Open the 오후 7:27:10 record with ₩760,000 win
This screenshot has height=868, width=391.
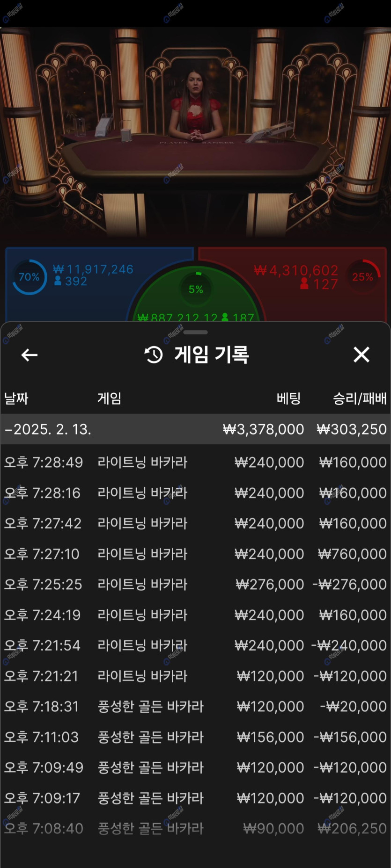(195, 554)
